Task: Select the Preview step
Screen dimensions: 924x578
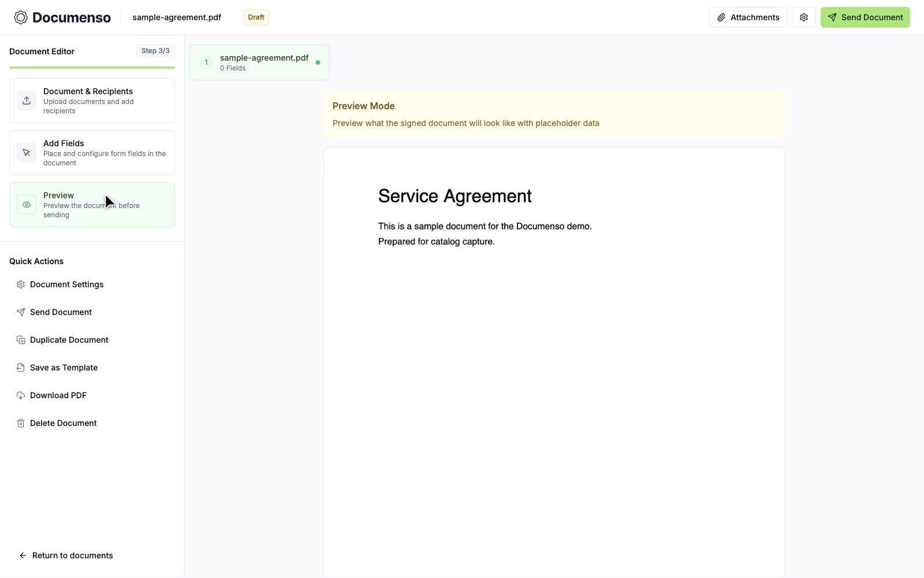Action: tap(92, 205)
